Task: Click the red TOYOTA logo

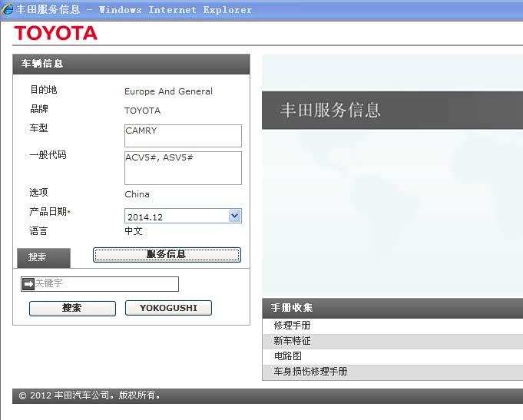Action: pos(55,33)
